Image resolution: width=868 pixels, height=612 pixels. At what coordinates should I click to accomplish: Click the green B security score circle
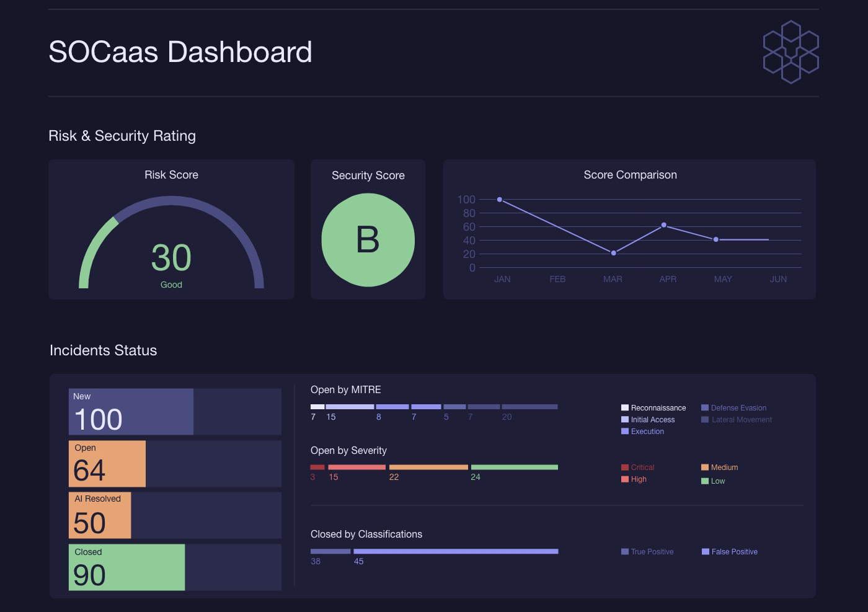tap(368, 240)
